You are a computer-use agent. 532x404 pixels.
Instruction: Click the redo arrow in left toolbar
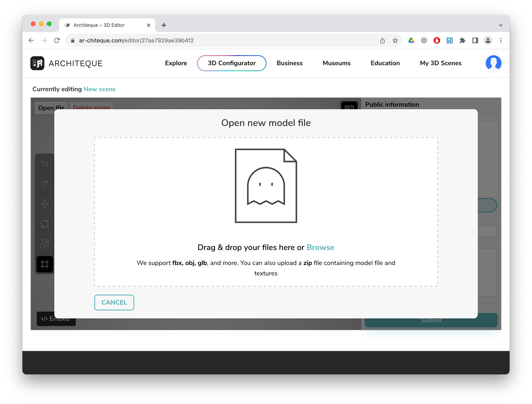pyautogui.click(x=45, y=184)
